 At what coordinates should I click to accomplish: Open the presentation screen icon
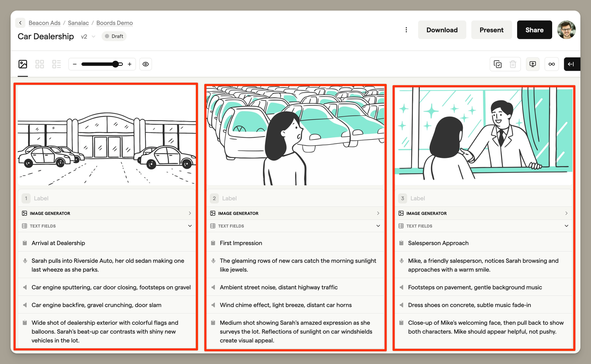(x=533, y=64)
